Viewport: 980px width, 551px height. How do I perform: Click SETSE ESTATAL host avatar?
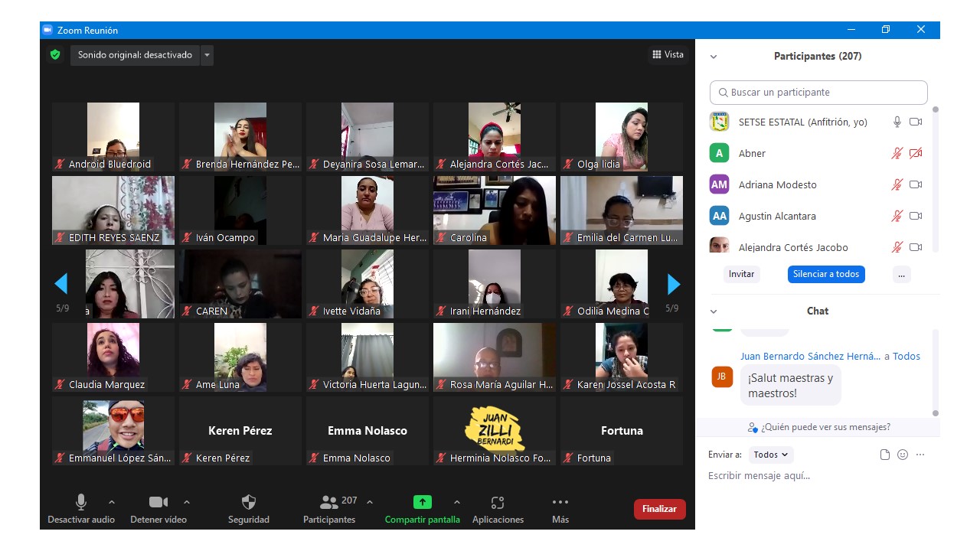point(719,122)
